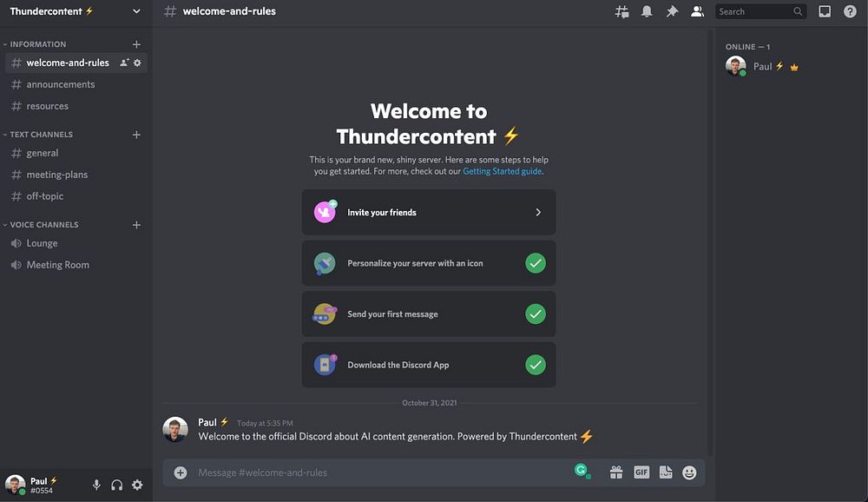This screenshot has height=502, width=868.
Task: Open the Nitro gift icon
Action: pyautogui.click(x=616, y=472)
